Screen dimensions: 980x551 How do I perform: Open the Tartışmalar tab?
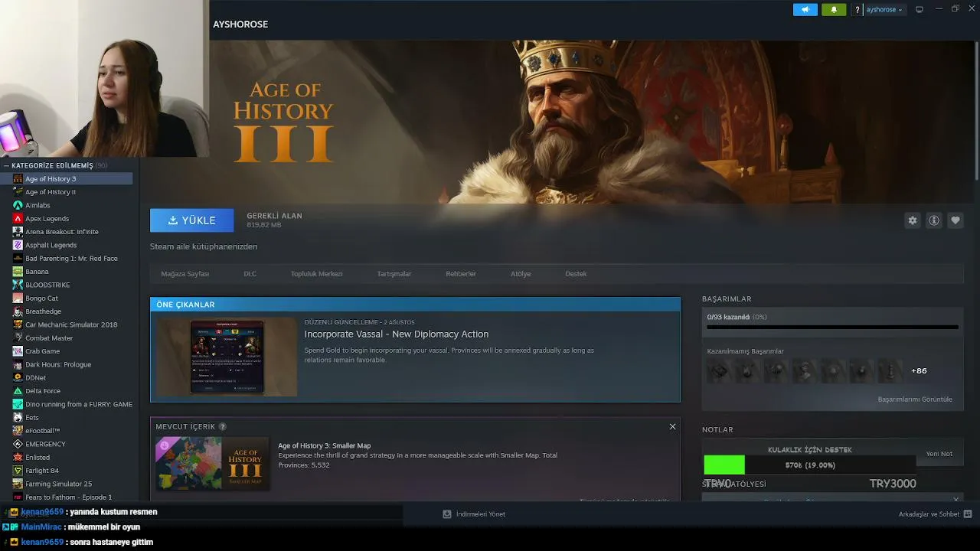point(394,274)
